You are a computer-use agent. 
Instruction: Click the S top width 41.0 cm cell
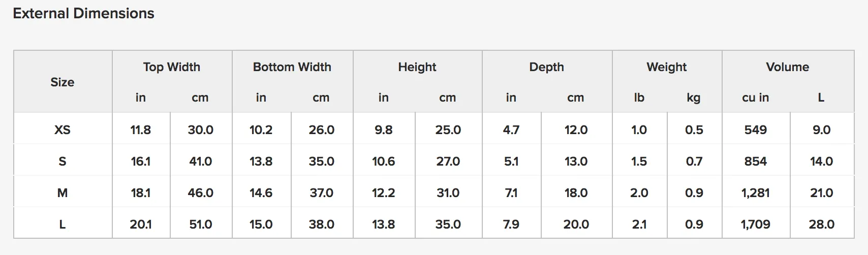201,161
